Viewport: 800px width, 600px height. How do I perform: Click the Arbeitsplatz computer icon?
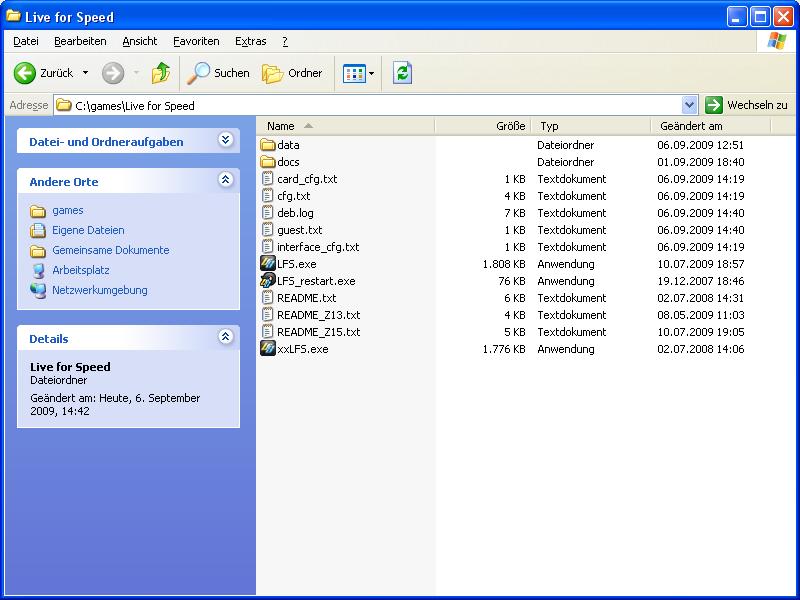[x=38, y=270]
